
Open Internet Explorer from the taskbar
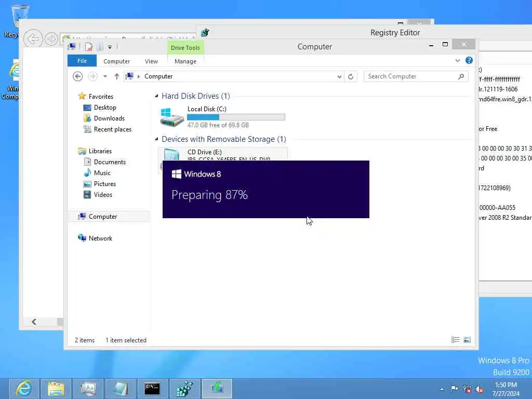click(24, 389)
